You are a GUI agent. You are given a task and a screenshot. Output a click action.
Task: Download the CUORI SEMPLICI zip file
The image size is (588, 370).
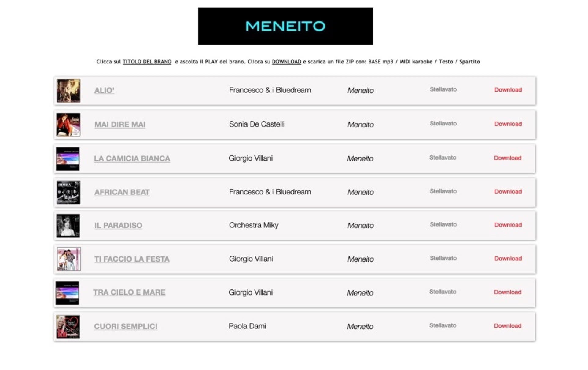point(508,326)
